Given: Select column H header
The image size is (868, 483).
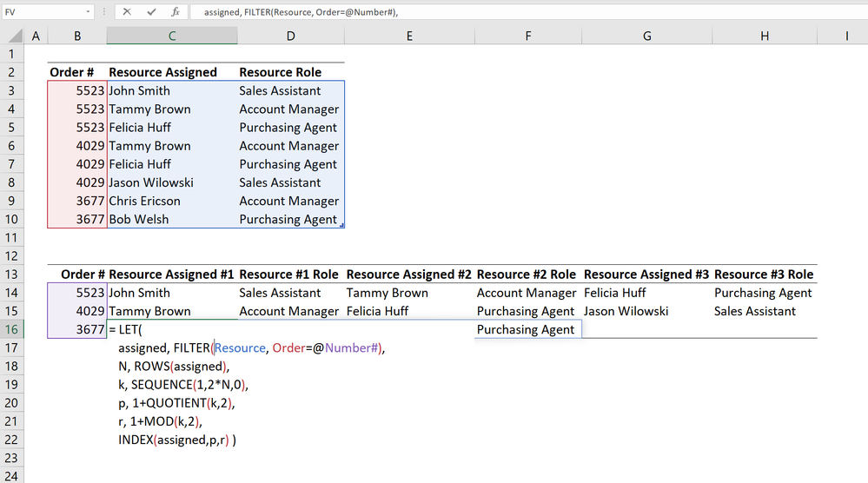Looking at the screenshot, I should (765, 36).
